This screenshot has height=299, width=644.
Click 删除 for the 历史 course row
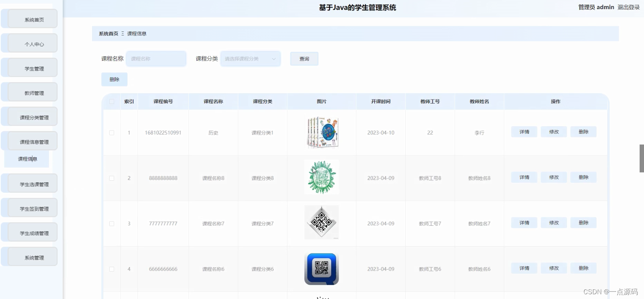[583, 132]
